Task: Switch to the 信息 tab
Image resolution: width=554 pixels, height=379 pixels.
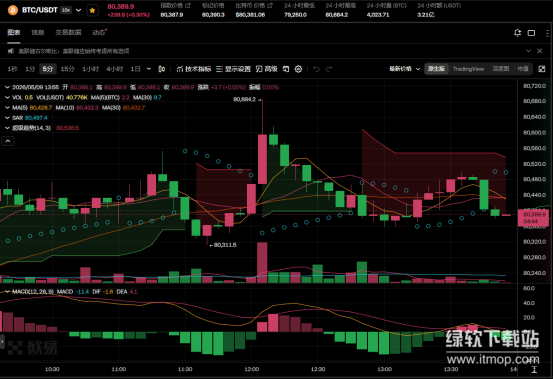Action: (37, 32)
